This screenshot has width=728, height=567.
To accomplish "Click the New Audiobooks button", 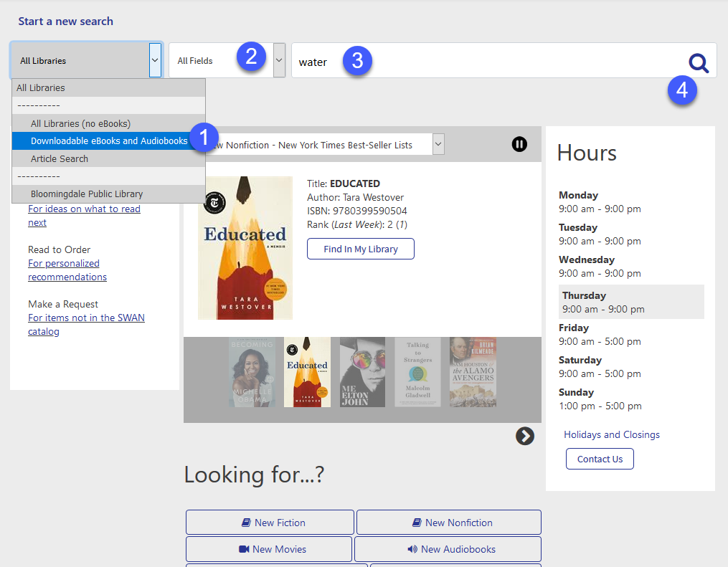I will 448,549.
